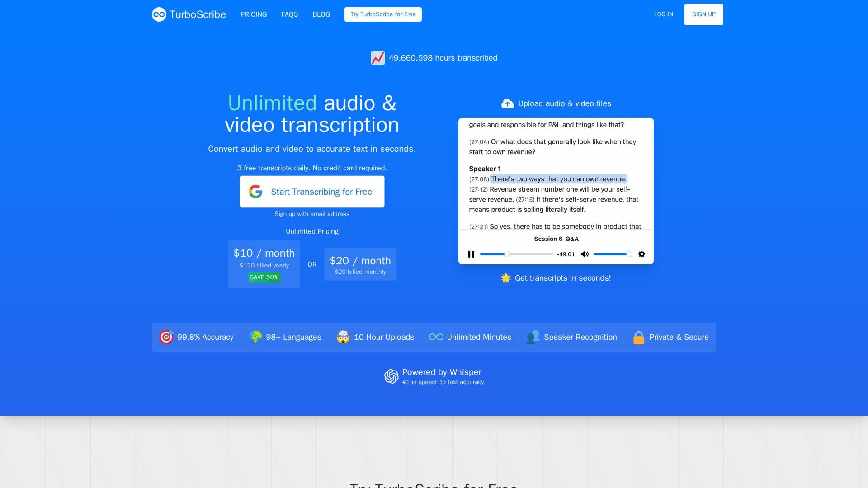Click the globe icon for 98+ Languages
Screen dimensions: 868x488
255,337
